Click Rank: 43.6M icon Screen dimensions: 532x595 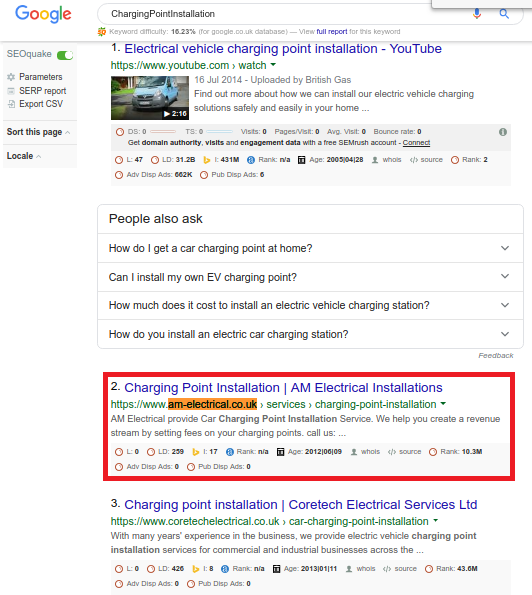(x=429, y=569)
